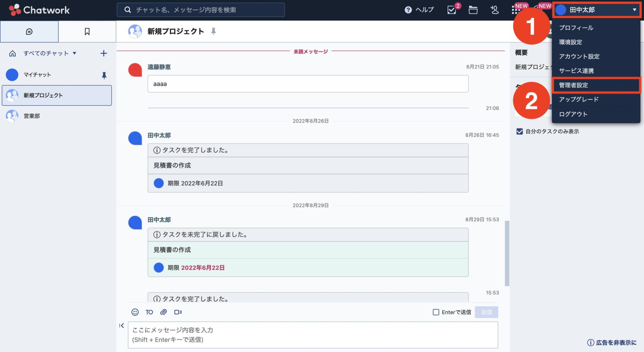Open 新規プロジェクト chat in list
Image resolution: width=644 pixels, height=352 pixels.
[x=57, y=95]
